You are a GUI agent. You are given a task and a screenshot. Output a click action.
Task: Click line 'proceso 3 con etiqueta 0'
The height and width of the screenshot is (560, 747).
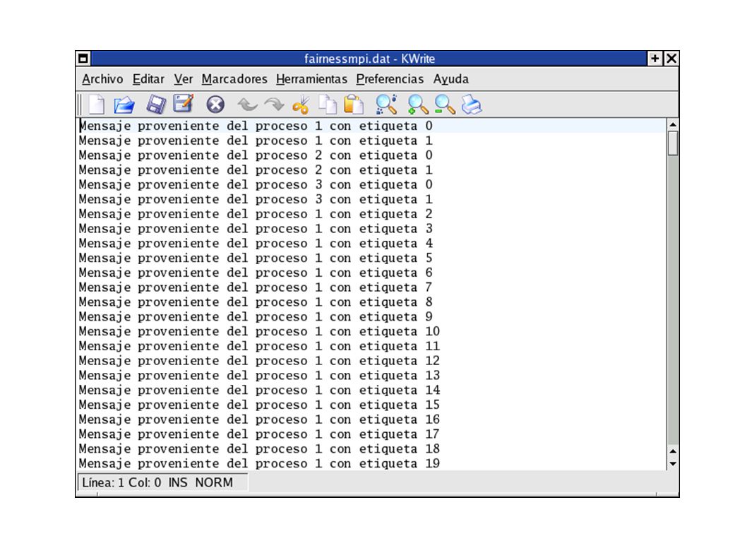(256, 184)
